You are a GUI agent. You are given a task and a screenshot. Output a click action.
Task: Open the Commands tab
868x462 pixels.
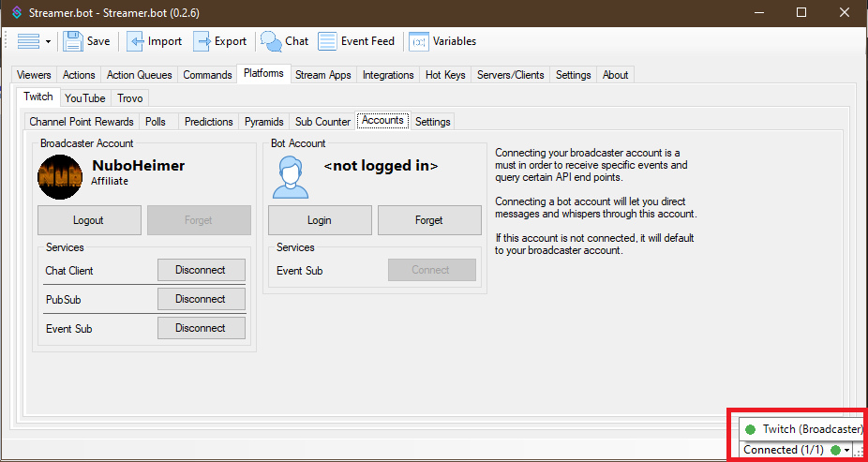[207, 75]
